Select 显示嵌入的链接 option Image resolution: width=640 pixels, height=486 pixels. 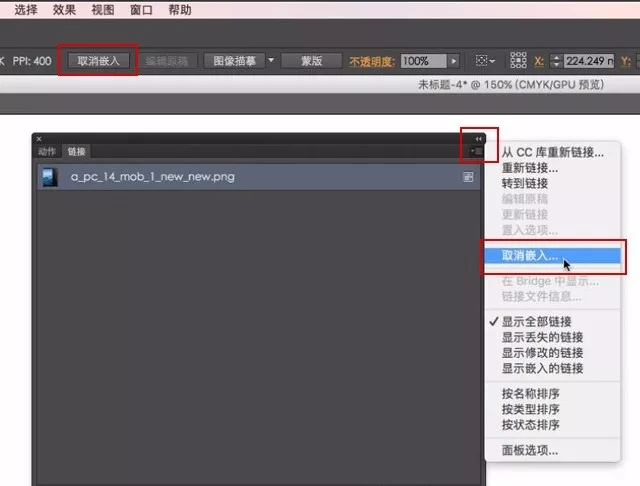click(x=552, y=368)
